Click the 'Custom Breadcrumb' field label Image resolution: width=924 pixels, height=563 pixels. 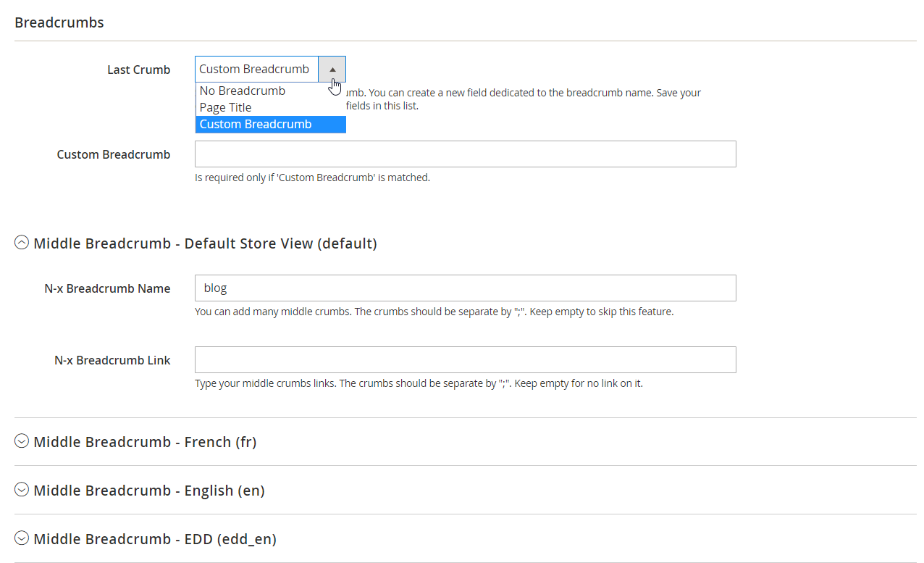(114, 154)
